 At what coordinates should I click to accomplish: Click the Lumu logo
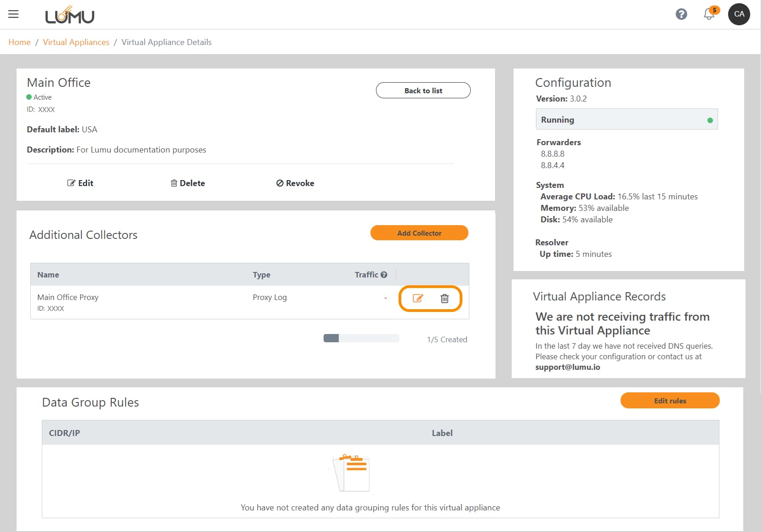(69, 16)
